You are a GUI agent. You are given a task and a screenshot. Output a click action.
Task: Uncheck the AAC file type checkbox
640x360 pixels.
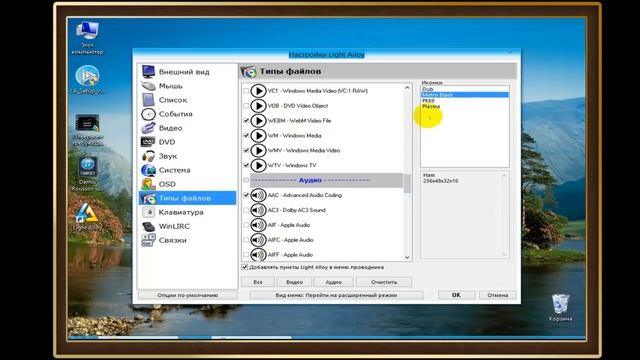click(246, 195)
